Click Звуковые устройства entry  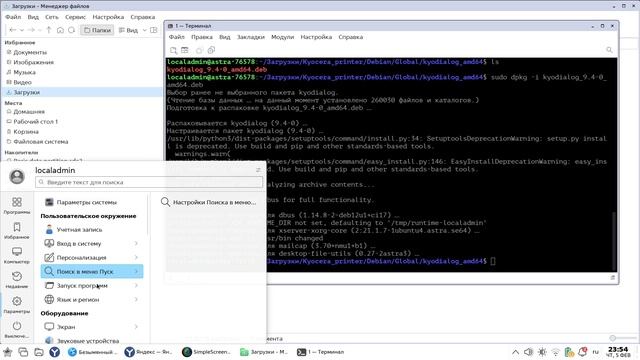coord(88,340)
